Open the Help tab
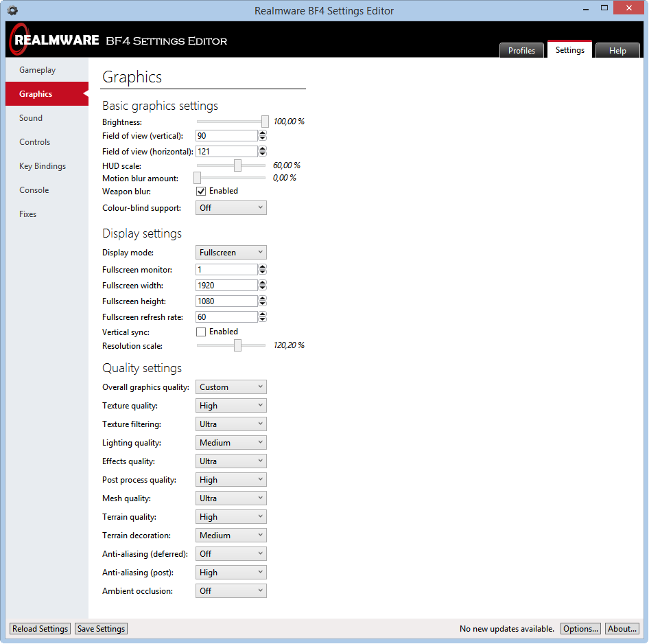The width and height of the screenshot is (649, 644). point(617,51)
